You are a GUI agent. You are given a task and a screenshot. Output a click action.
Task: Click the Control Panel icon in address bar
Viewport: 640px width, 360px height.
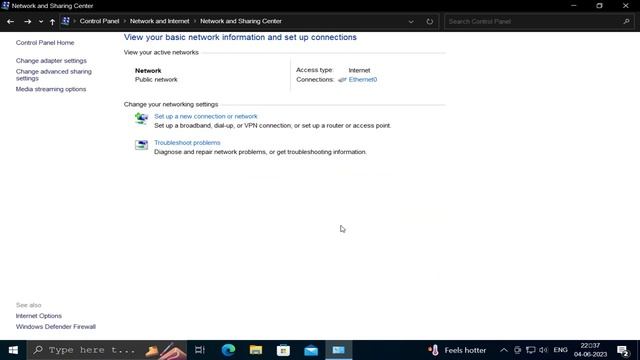tap(65, 21)
